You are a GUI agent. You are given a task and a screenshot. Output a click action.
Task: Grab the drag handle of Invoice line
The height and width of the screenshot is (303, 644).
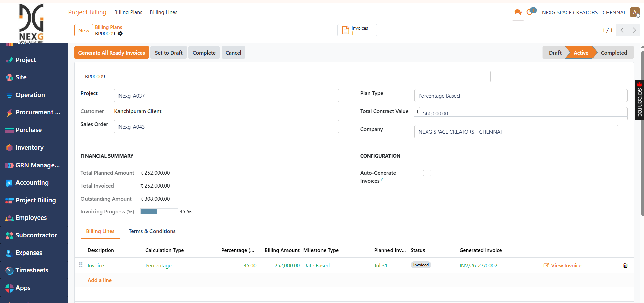pyautogui.click(x=81, y=265)
